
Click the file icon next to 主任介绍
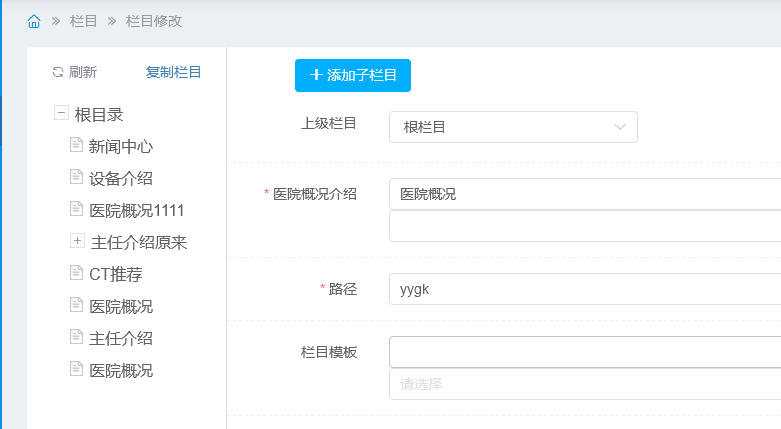[x=76, y=337]
